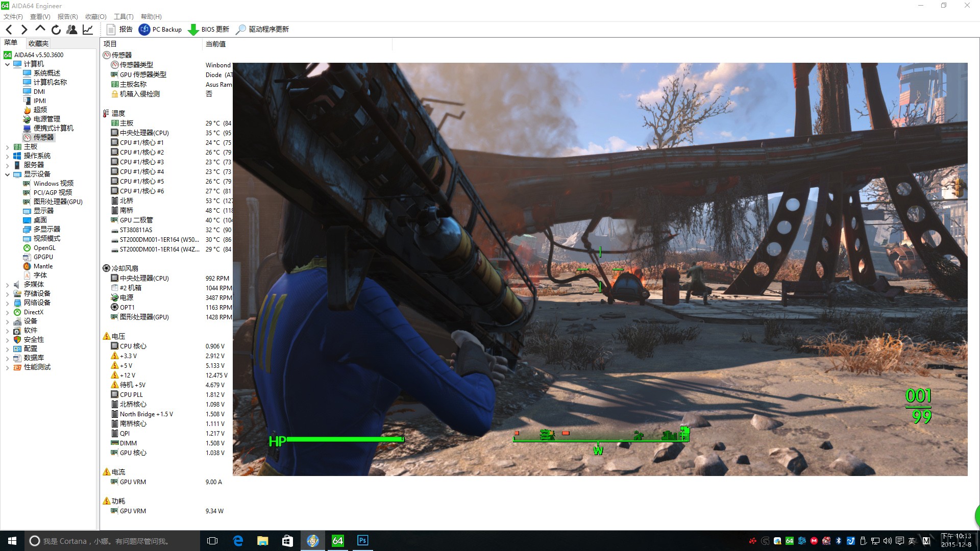
Task: Open the 收藏(O) menu
Action: tap(95, 17)
